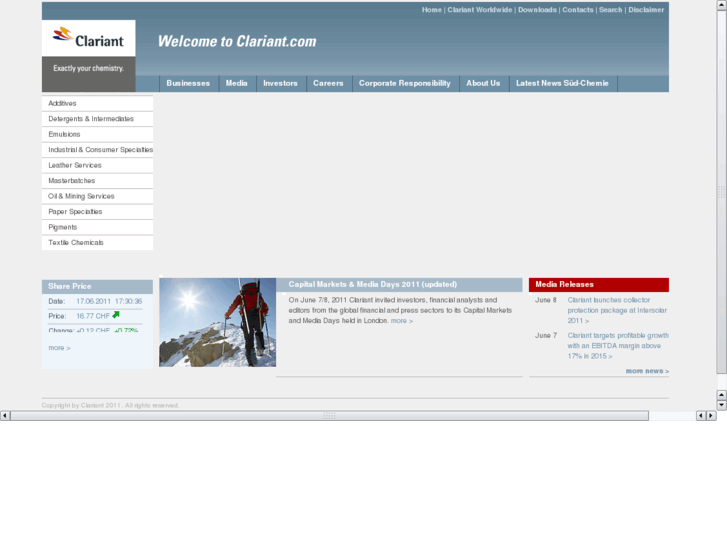Viewport: 727px width, 545px height.
Task: Go to Downloads page
Action: pyautogui.click(x=537, y=10)
